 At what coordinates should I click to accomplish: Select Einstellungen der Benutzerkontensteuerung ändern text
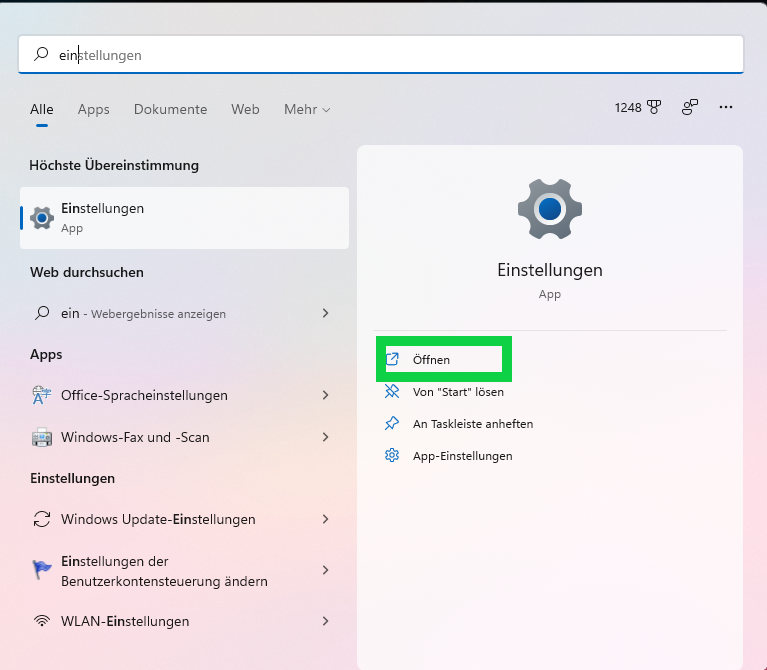pyautogui.click(x=164, y=571)
